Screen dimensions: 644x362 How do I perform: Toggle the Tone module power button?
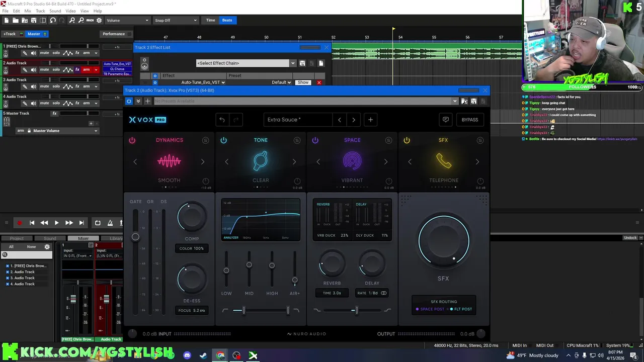click(x=223, y=140)
